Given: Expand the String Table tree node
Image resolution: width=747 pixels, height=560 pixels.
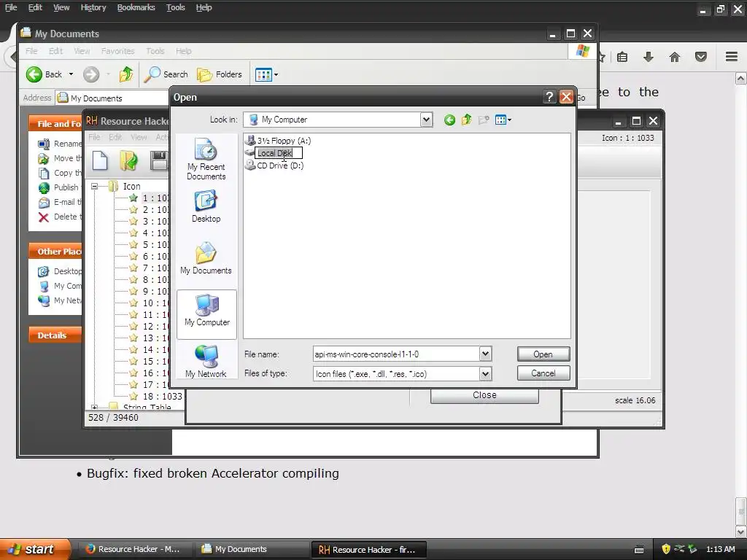Looking at the screenshot, I should coord(94,408).
